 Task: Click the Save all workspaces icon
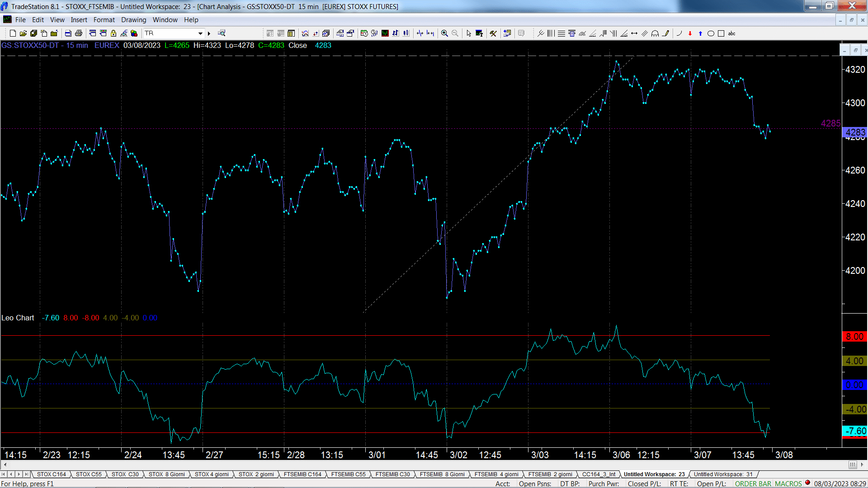click(x=33, y=33)
